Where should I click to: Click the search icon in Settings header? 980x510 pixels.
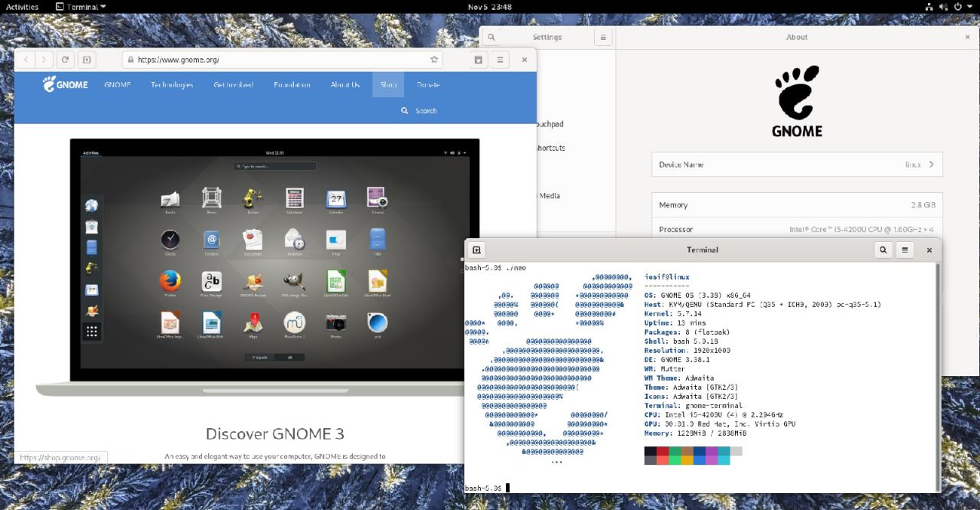click(491, 37)
